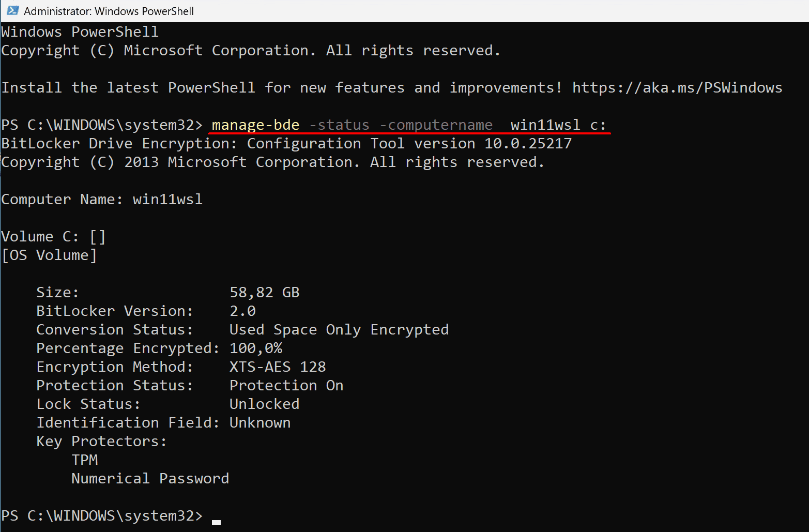Click the manage-bde command text
Viewport: 809px width, 532px height.
click(254, 125)
